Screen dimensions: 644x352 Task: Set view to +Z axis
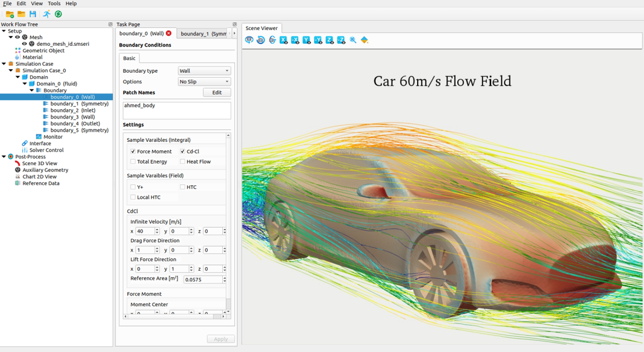click(x=330, y=40)
